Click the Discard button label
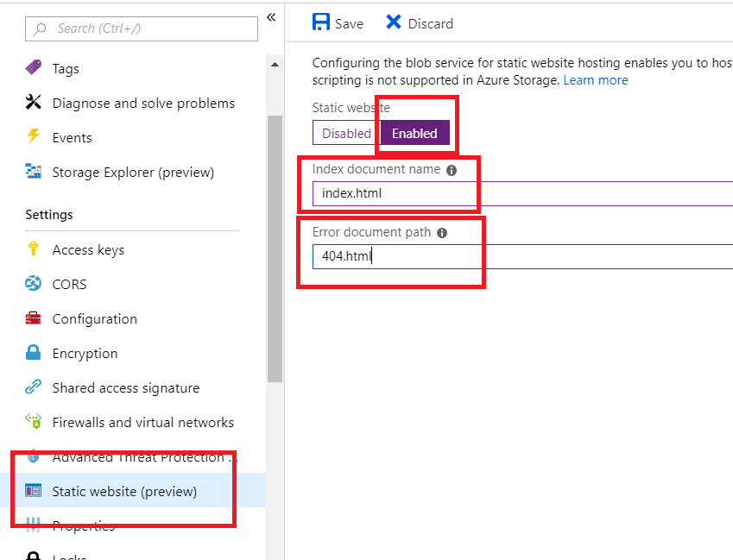 431,24
